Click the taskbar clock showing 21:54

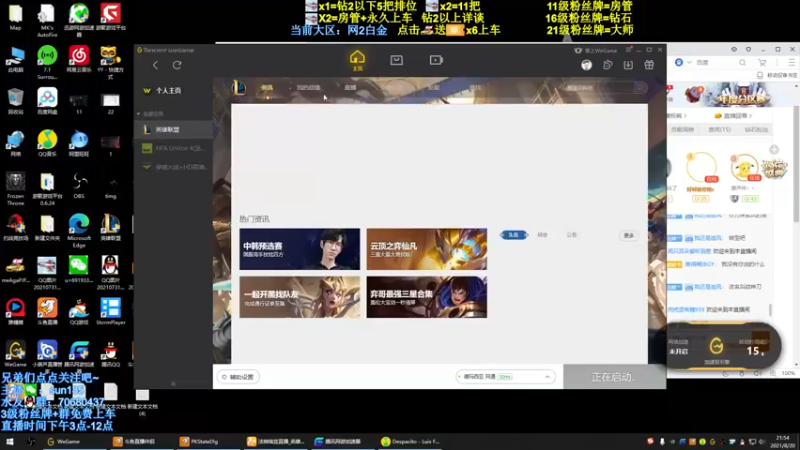pyautogui.click(x=782, y=441)
